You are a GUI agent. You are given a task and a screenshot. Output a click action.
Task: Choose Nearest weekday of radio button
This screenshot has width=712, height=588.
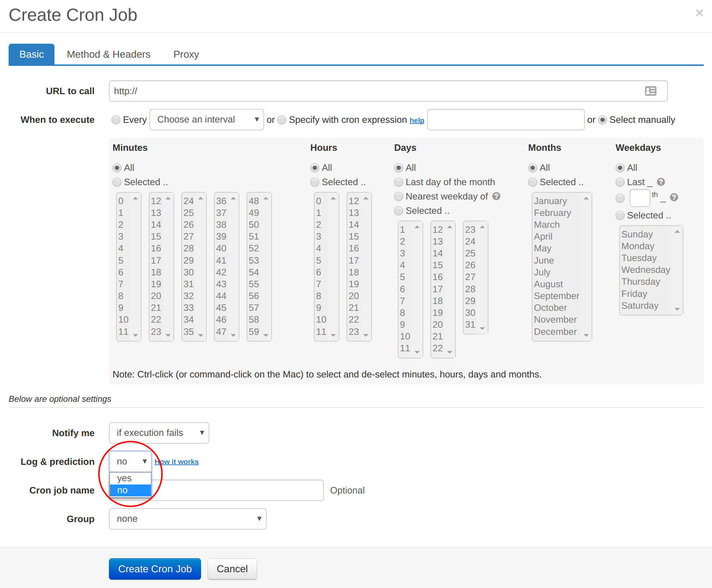(x=398, y=196)
